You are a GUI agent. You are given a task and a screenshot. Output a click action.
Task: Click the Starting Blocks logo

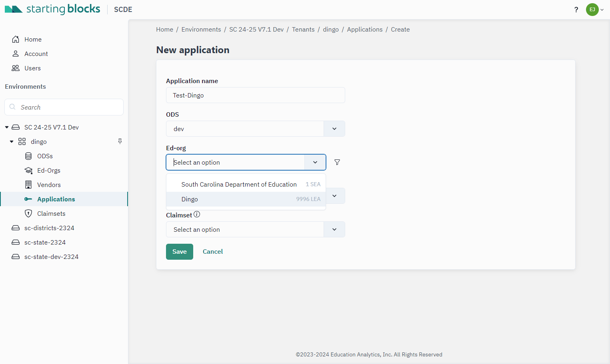52,9
